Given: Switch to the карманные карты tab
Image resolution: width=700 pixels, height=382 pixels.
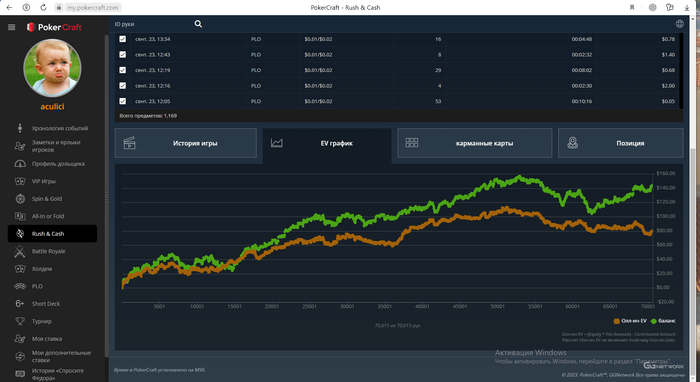Looking at the screenshot, I should [475, 143].
